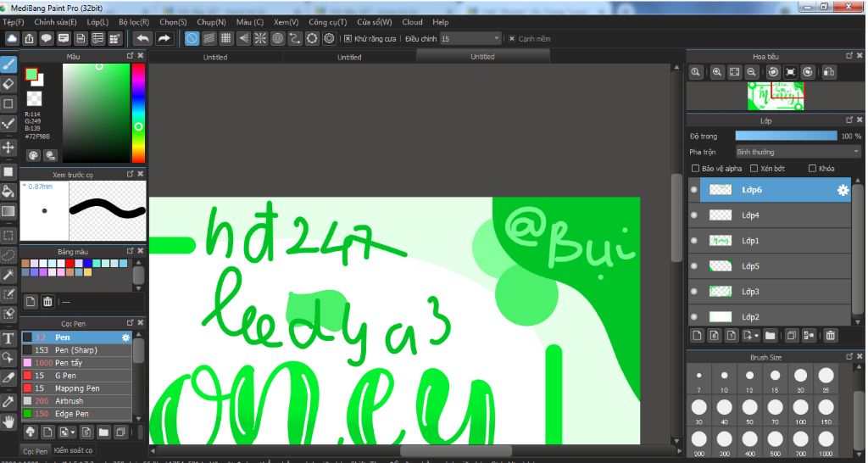Zoom out on the navigator
This screenshot has width=868, height=463.
click(751, 72)
